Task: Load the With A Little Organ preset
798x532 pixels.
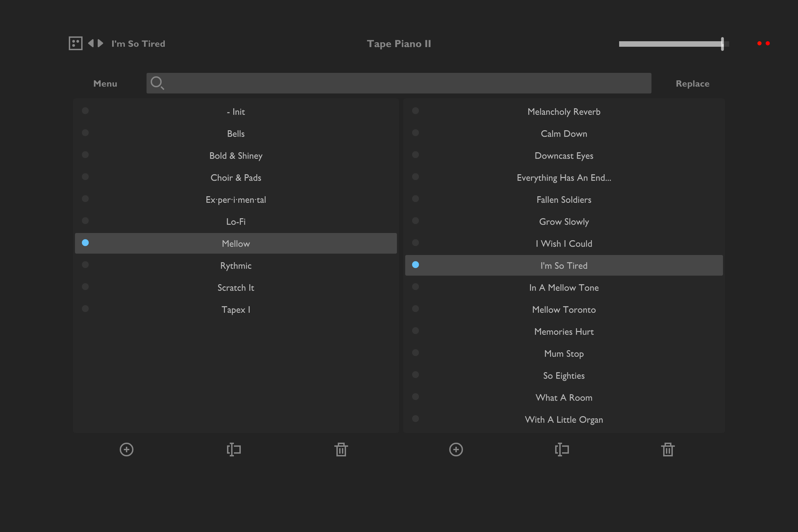Action: (x=564, y=419)
